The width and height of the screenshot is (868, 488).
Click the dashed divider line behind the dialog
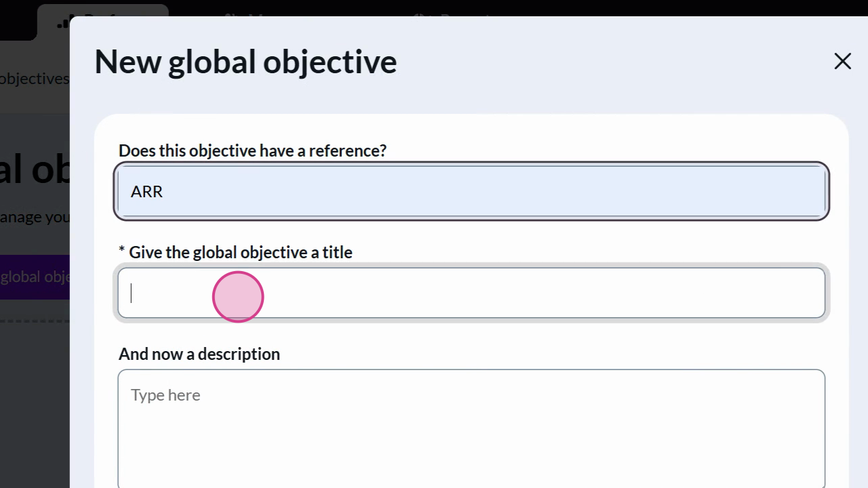pyautogui.click(x=34, y=321)
